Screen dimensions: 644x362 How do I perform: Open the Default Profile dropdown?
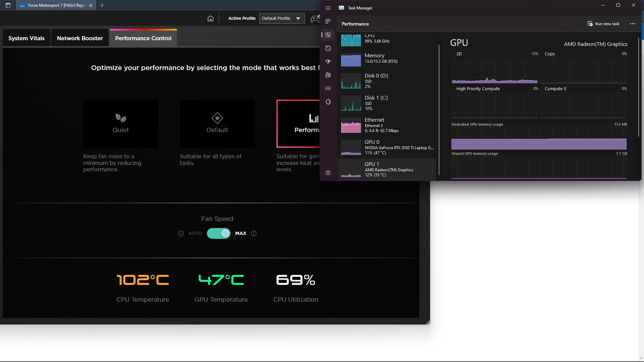click(x=282, y=18)
